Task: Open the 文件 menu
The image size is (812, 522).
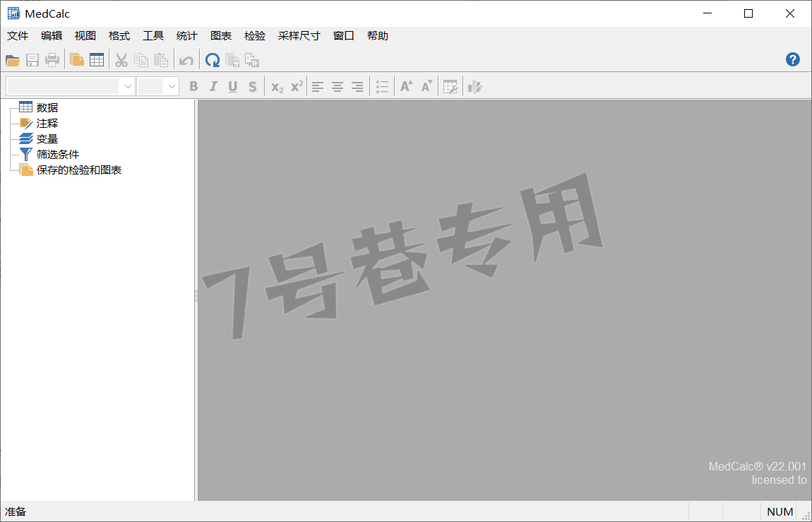Action: tap(18, 36)
